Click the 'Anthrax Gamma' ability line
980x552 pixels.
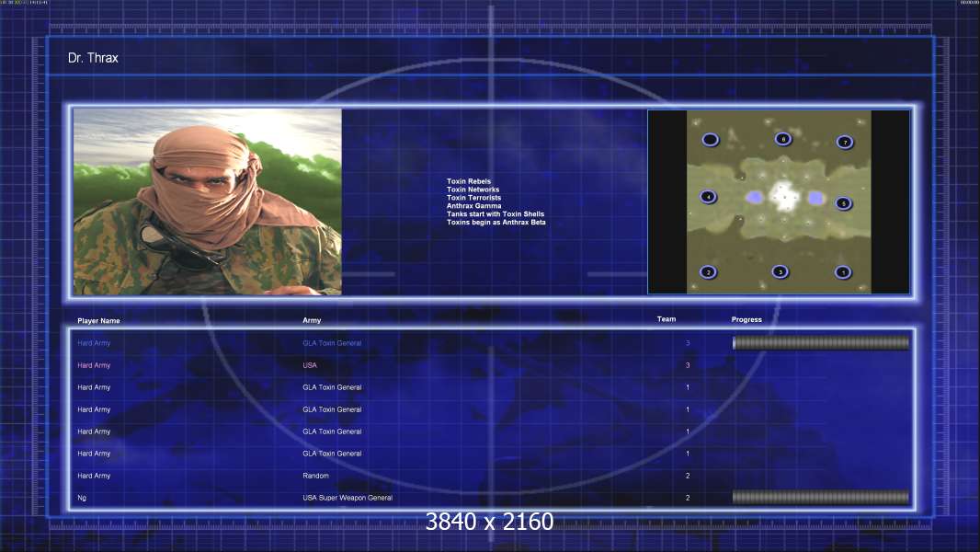click(x=473, y=206)
